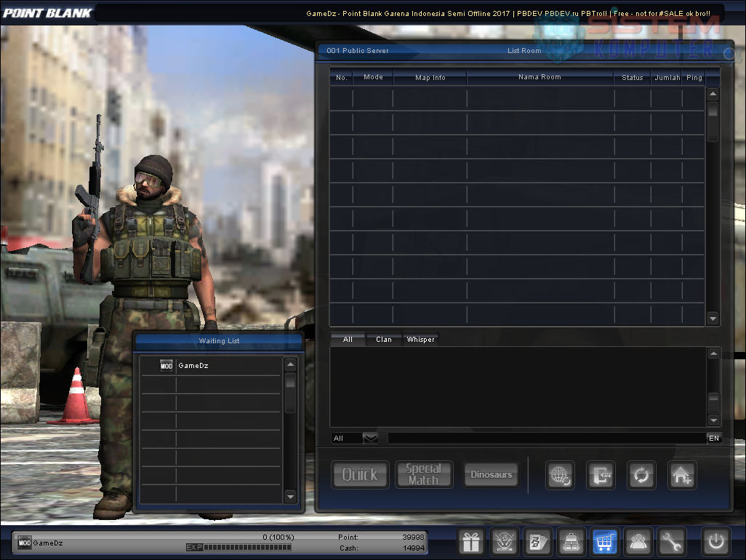The image size is (746, 560).
Task: Click the Waiting List title
Action: point(219,340)
